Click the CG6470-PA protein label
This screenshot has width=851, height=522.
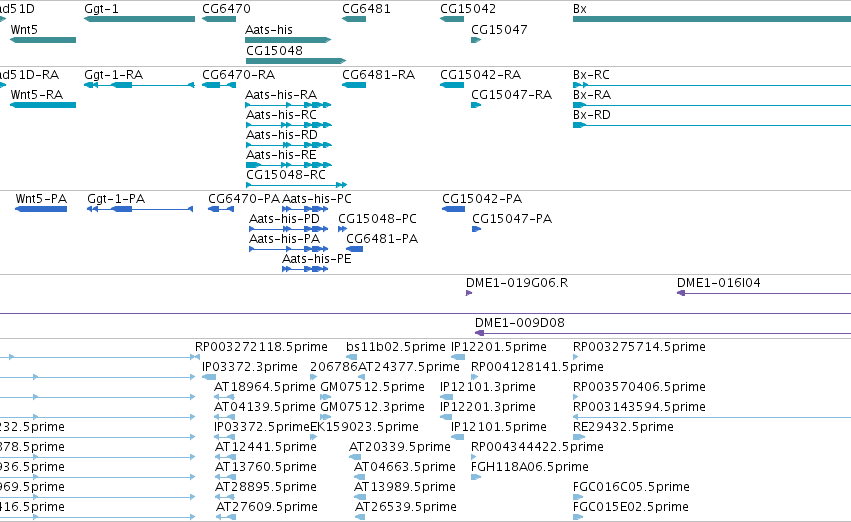click(244, 199)
